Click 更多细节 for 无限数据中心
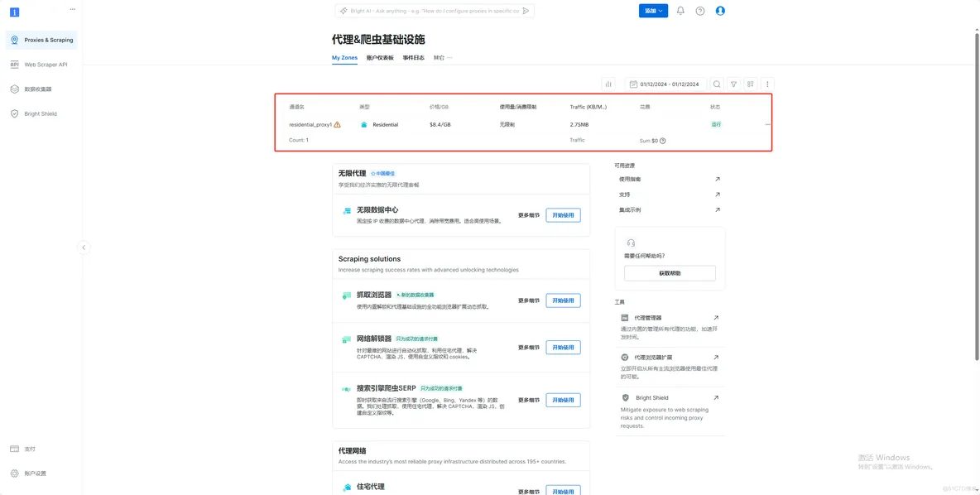The image size is (980, 495). [x=529, y=215]
